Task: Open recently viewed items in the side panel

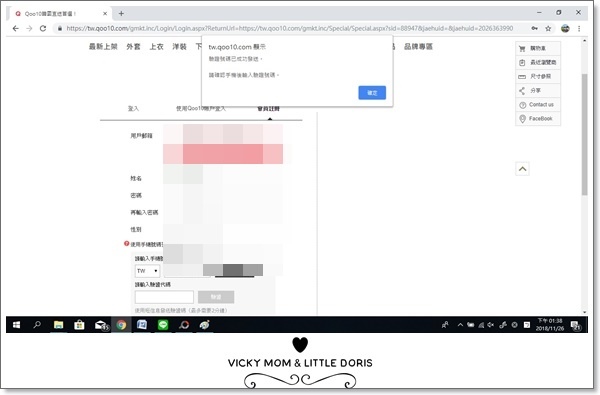Action: coord(538,62)
